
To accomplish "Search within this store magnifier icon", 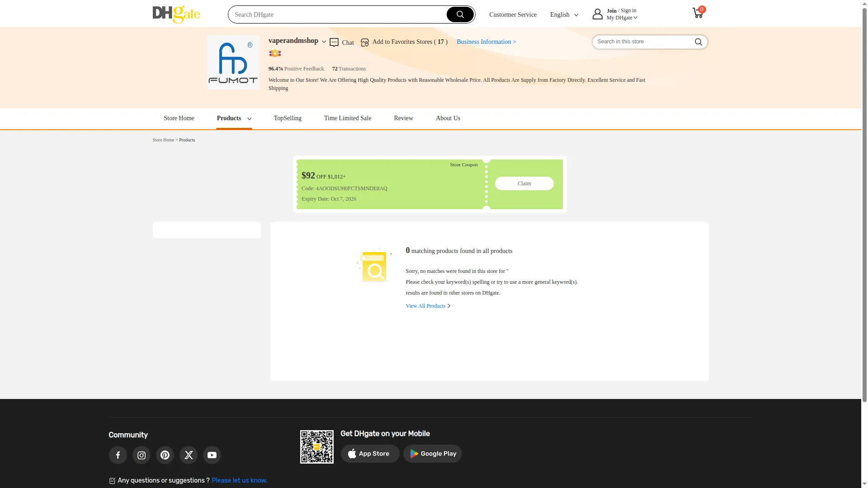I will click(698, 42).
